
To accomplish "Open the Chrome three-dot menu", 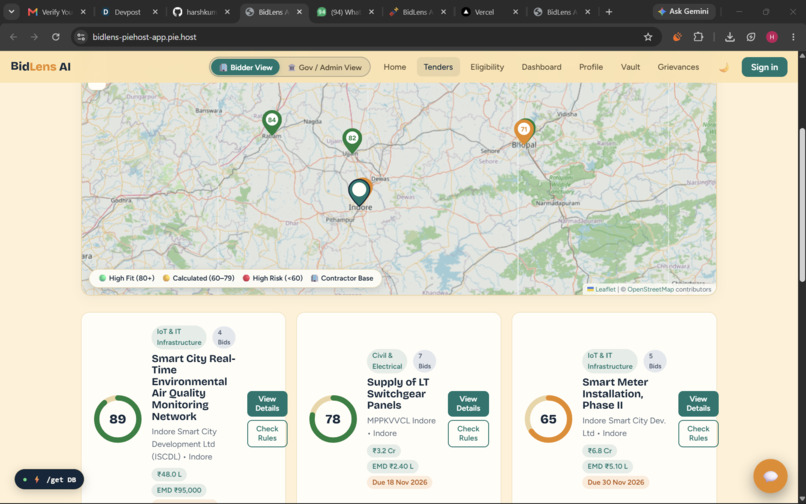I will (x=793, y=37).
